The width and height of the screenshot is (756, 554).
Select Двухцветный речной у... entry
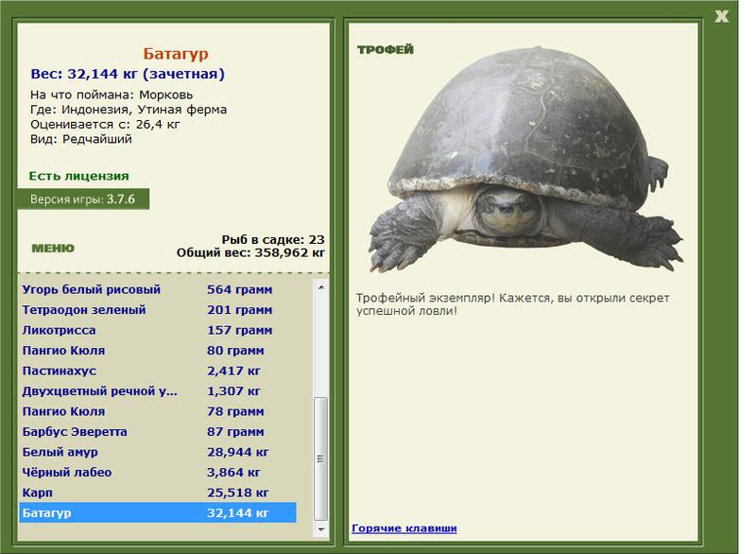click(x=158, y=391)
